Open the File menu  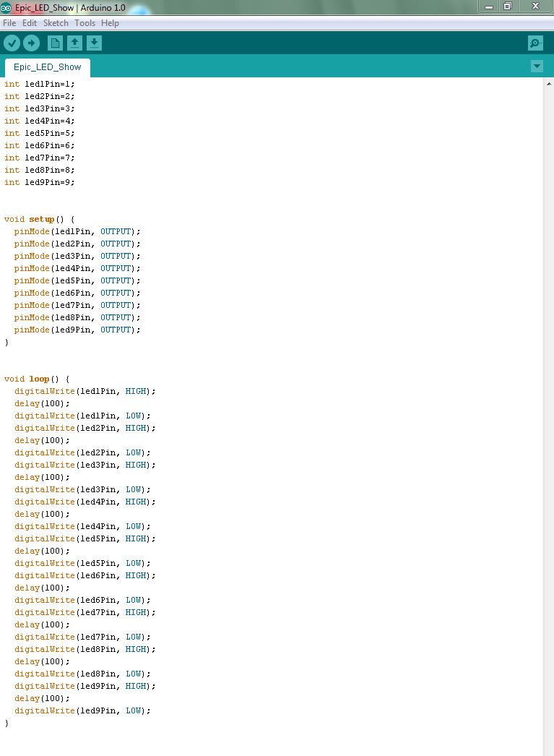click(9, 23)
